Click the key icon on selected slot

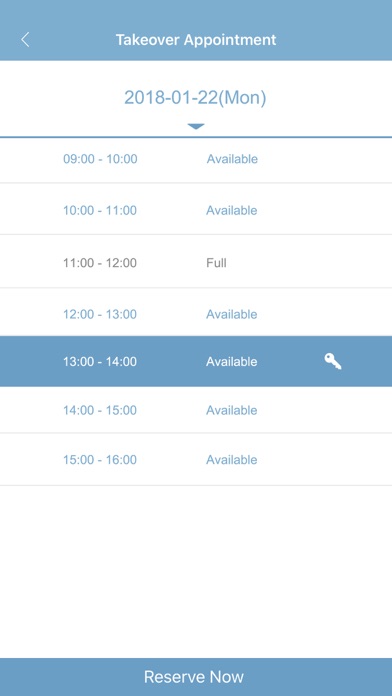333,362
